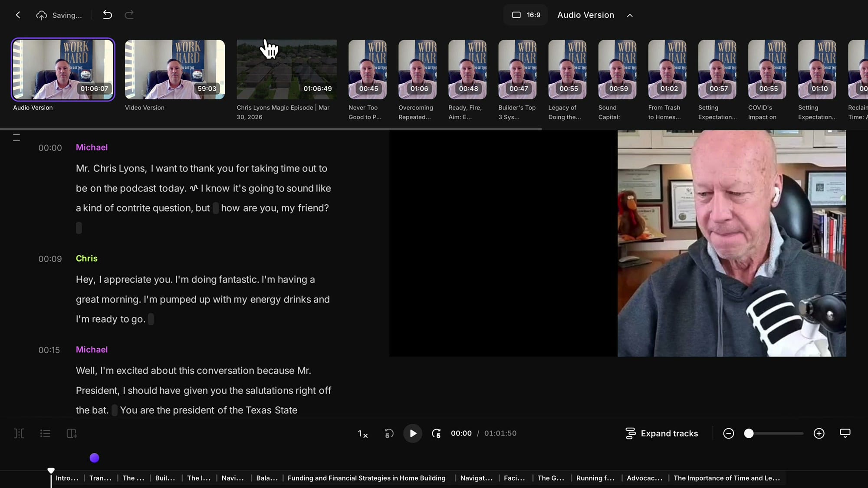Screen dimensions: 868x488
Task: Click the skip forward 5 seconds icon
Action: (436, 433)
